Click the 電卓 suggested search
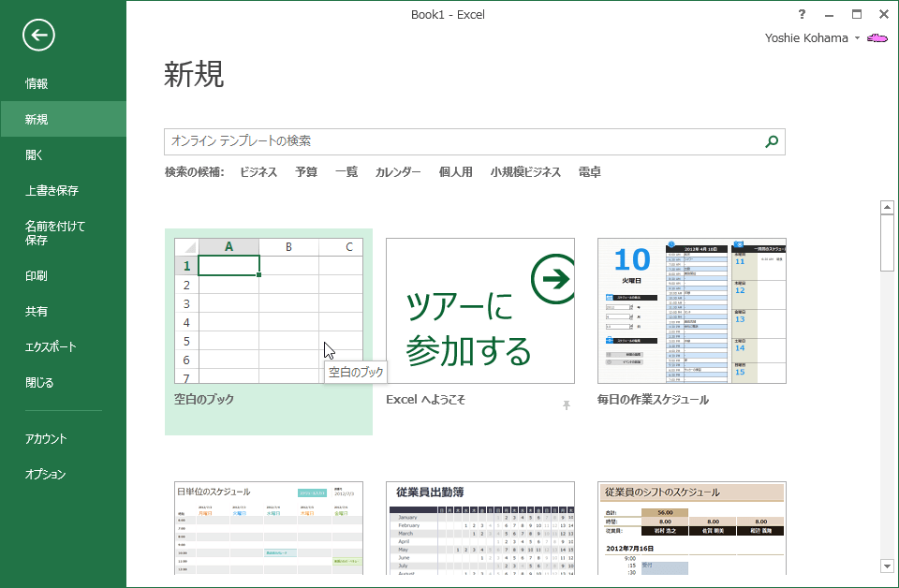 point(589,172)
